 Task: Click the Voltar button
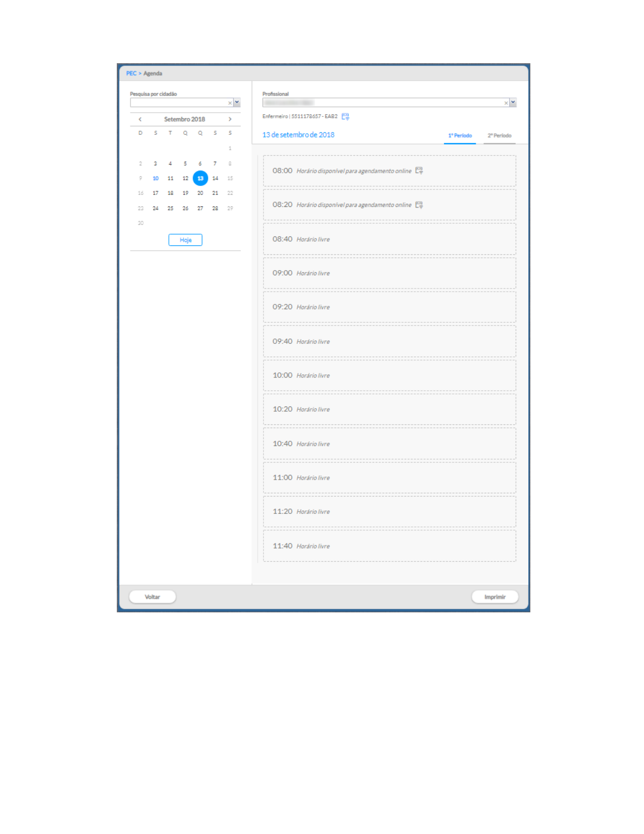(153, 597)
